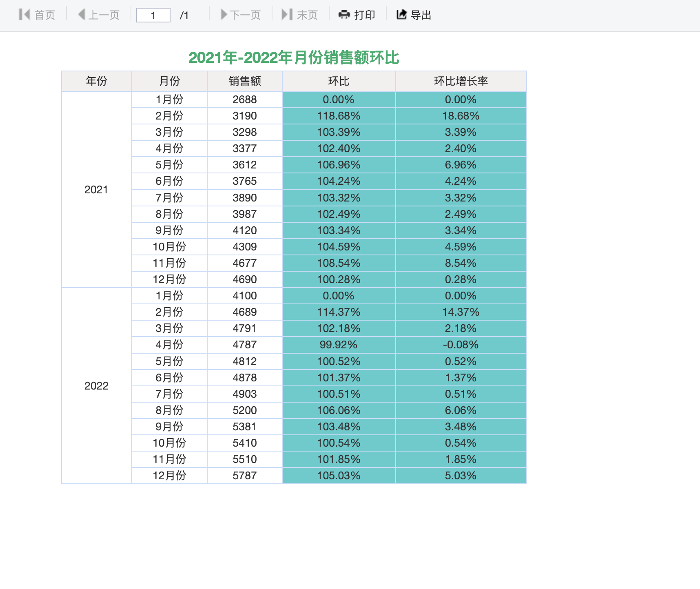Image resolution: width=700 pixels, height=589 pixels.
Task: Click 导出 to export report
Action: [x=414, y=15]
